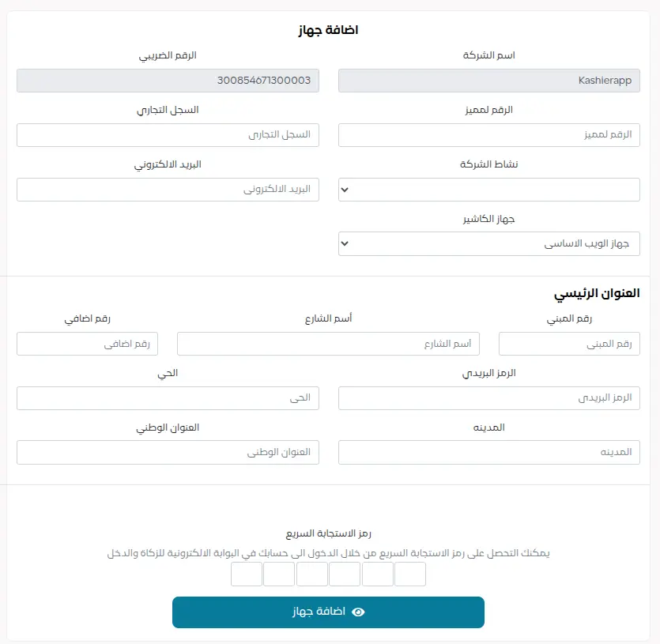Click the رقم المبني building number field

pyautogui.click(x=569, y=343)
